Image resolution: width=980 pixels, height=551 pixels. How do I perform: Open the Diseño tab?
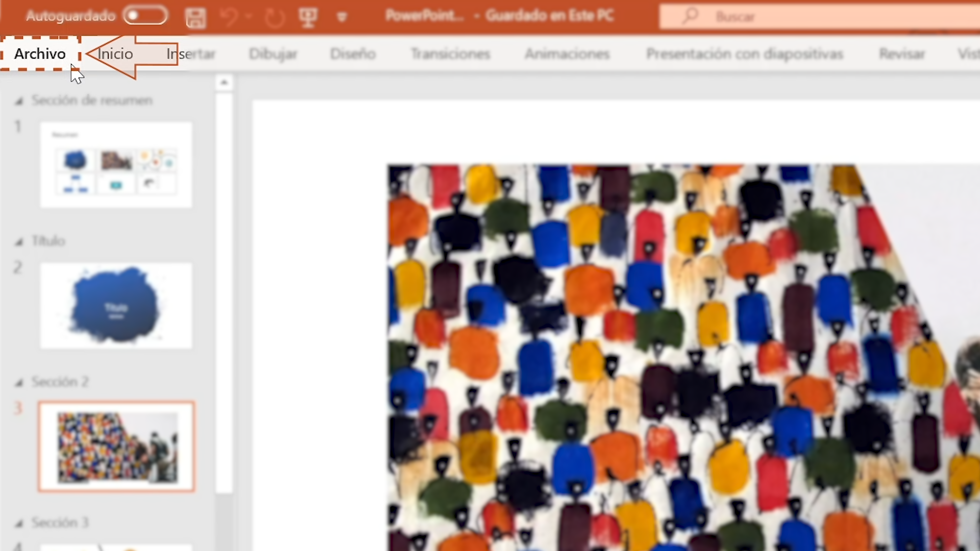[x=353, y=54]
